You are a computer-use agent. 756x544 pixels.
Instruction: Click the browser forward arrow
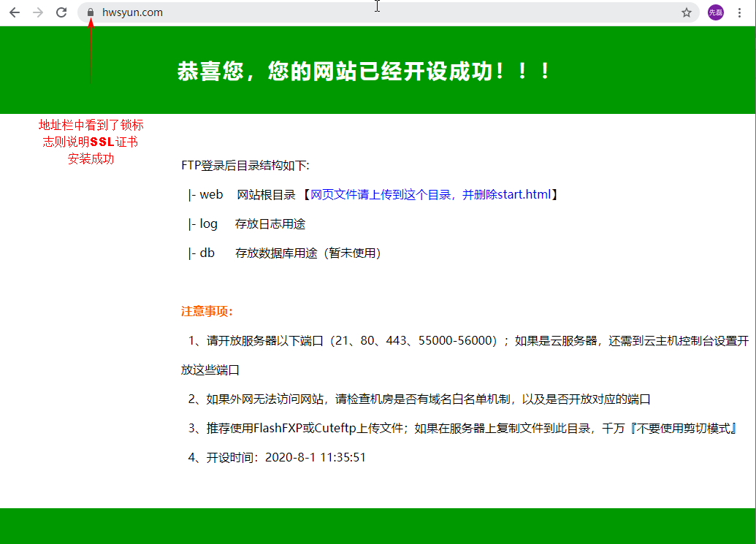click(38, 12)
